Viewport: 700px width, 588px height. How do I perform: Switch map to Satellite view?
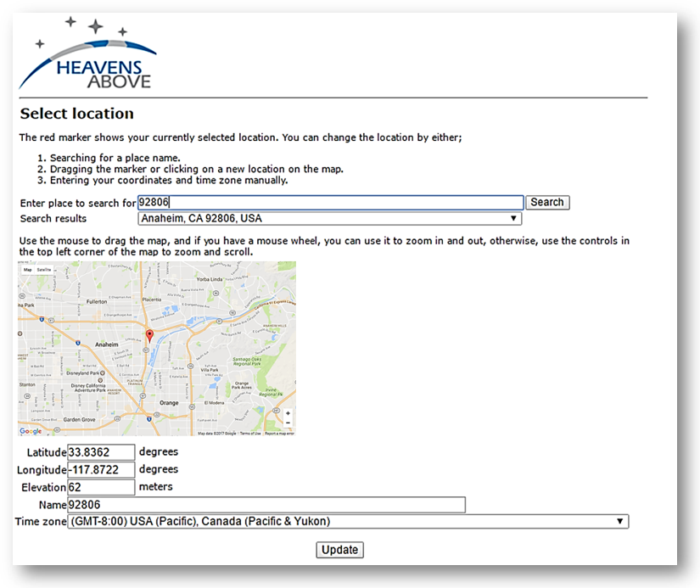[44, 270]
